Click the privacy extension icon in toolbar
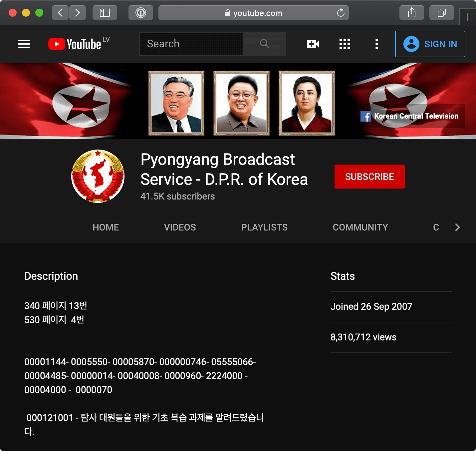This screenshot has width=476, height=451. coord(141,13)
